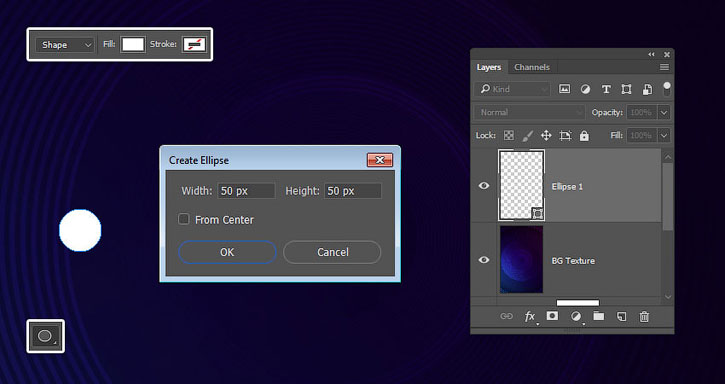Open the Shape tool mode dropdown

65,45
